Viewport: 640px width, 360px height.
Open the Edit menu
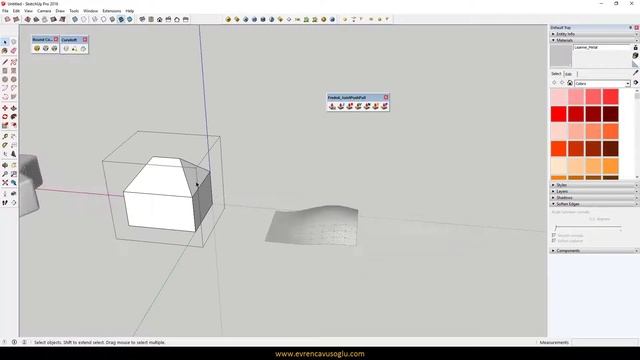[x=16, y=11]
